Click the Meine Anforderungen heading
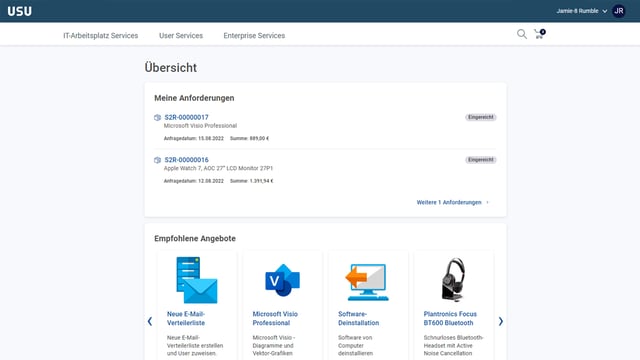 [194, 98]
